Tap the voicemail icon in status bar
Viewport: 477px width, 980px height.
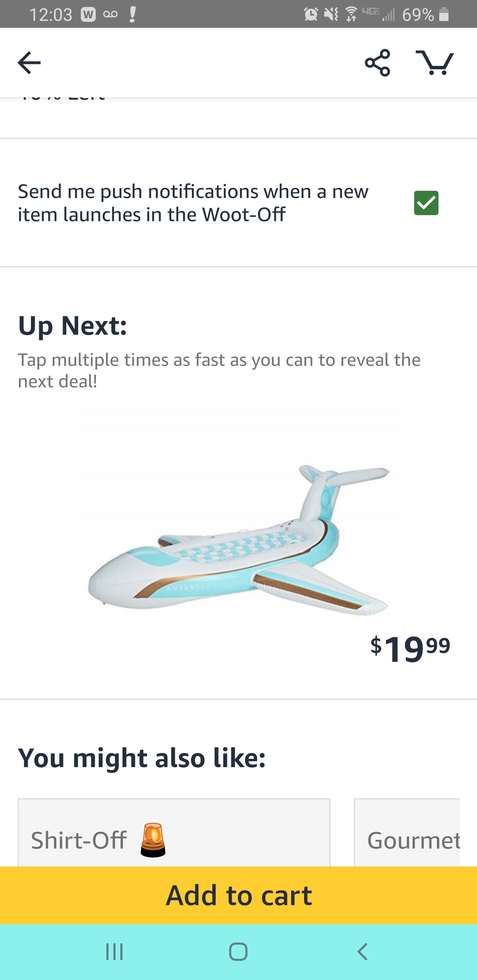[110, 15]
